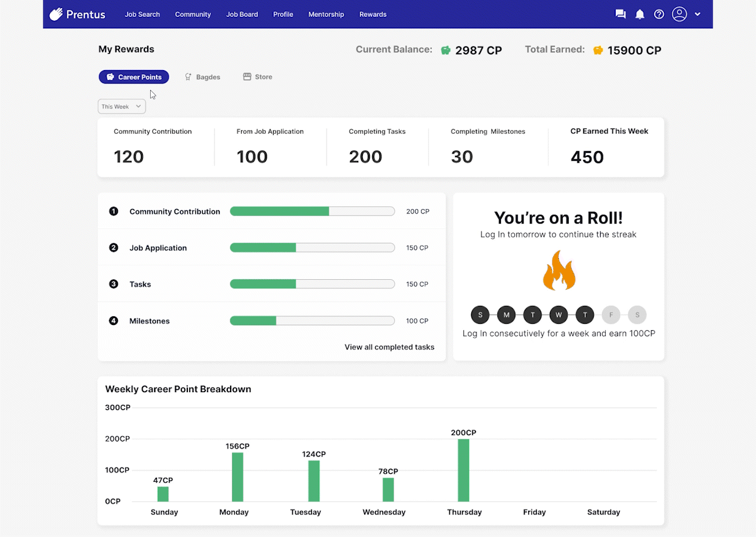Viewport: 756px width, 537px height.
Task: Click the number 2 badge for Job Application
Action: point(114,248)
